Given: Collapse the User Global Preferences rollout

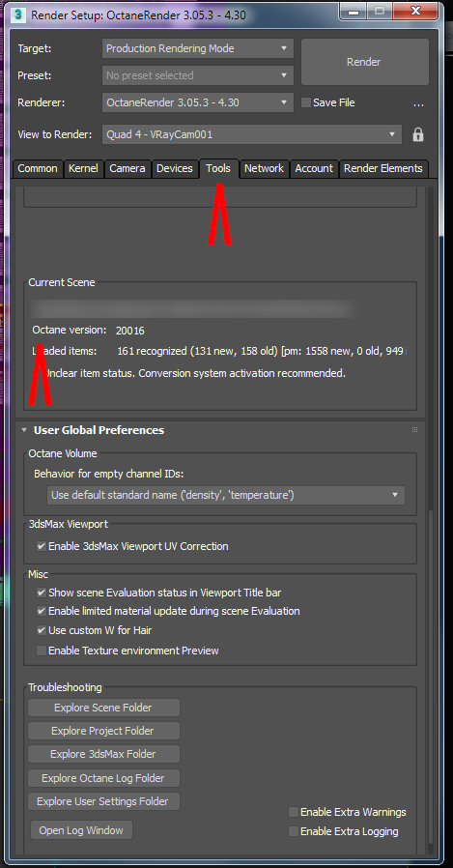Looking at the screenshot, I should pos(24,430).
